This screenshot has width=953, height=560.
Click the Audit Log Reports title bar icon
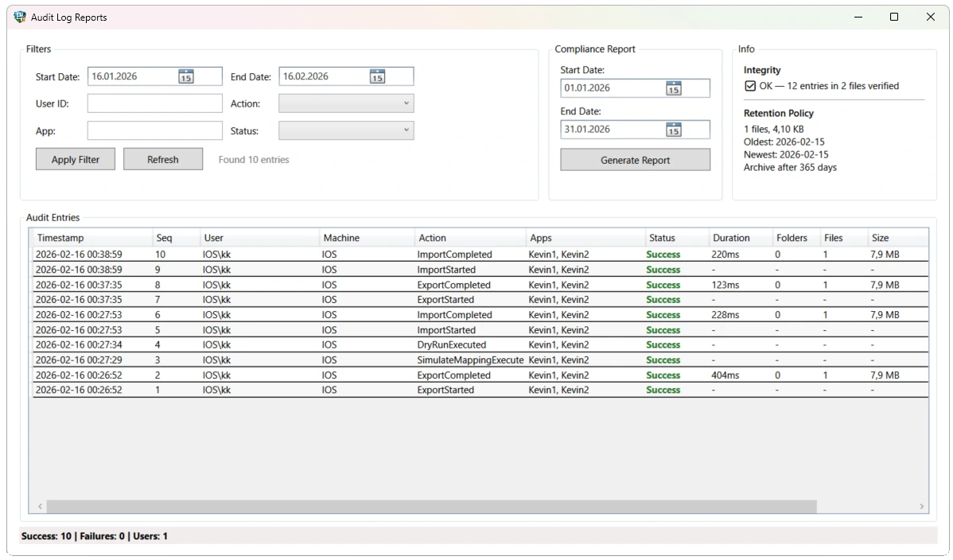[x=19, y=16]
